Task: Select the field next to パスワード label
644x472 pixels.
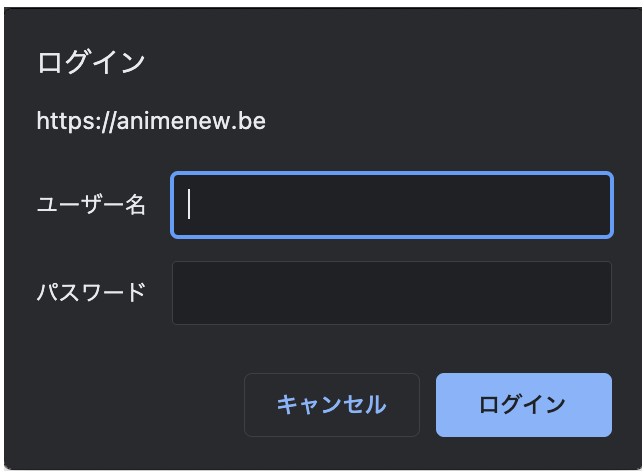Action: 392,292
